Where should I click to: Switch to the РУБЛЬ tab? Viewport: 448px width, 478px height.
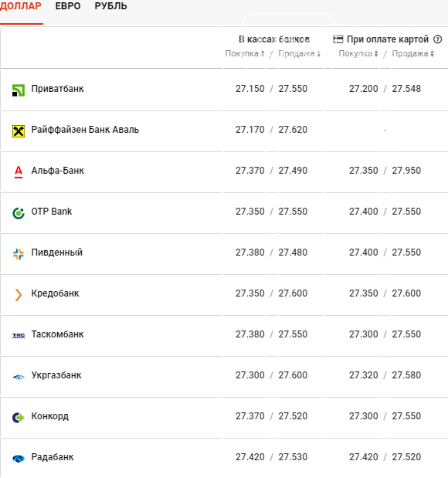tap(110, 6)
